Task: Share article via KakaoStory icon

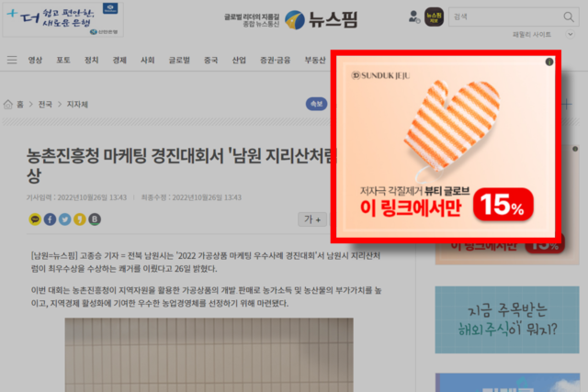Action: 80,219
